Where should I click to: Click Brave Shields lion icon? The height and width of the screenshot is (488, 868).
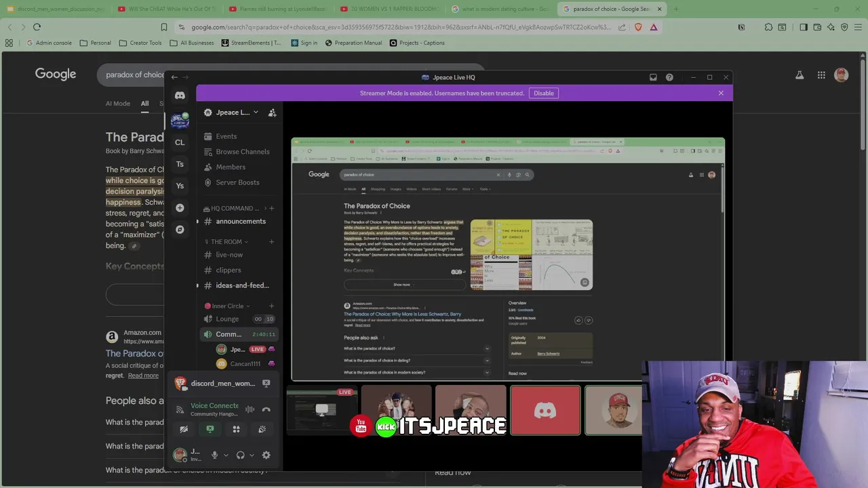tap(638, 27)
